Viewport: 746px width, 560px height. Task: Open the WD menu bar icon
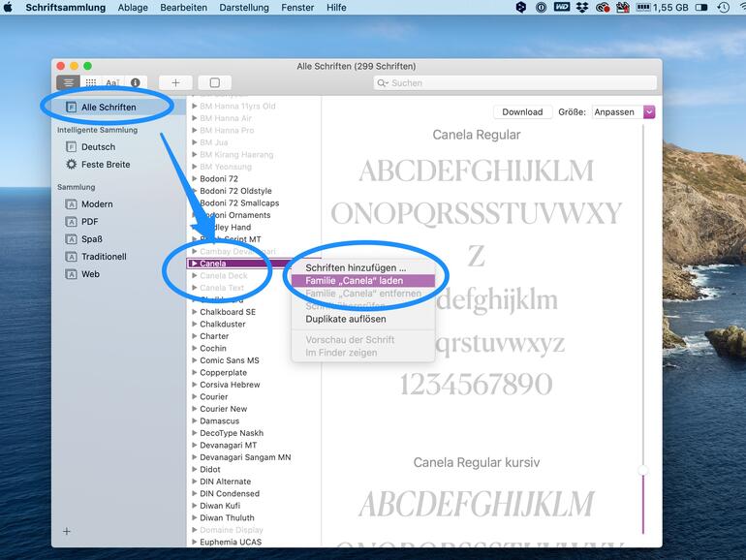click(562, 7)
